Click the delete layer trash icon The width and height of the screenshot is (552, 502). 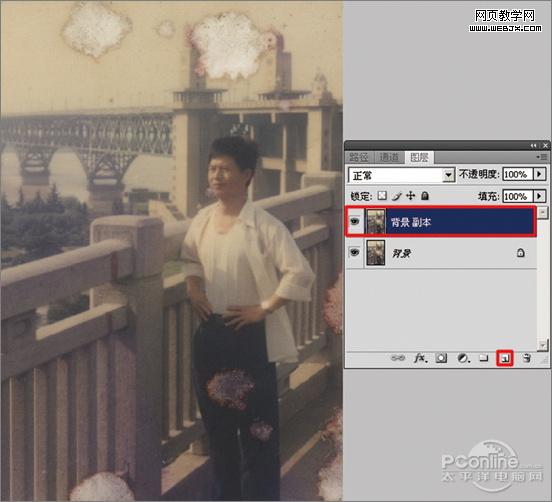pos(527,358)
